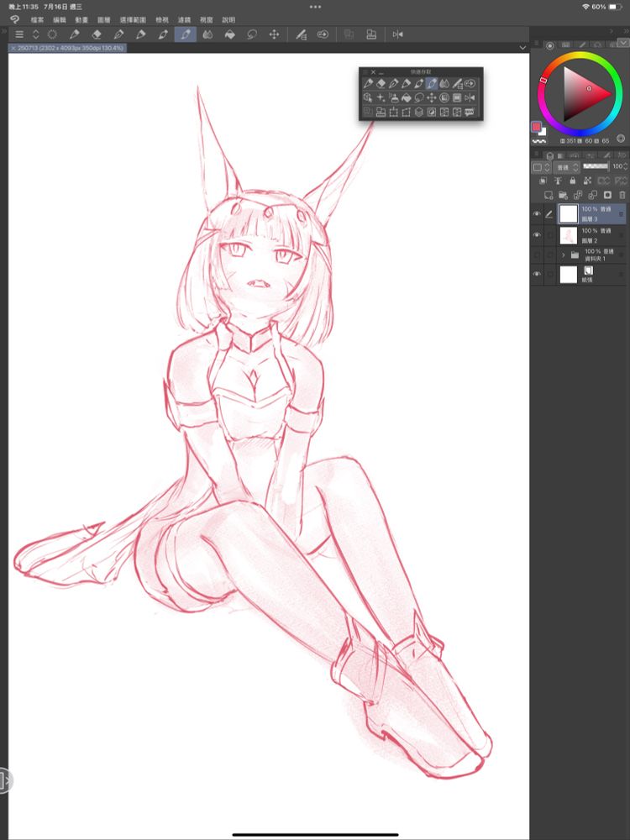Hide layer 圖層 3 using the eye icon

(x=537, y=213)
